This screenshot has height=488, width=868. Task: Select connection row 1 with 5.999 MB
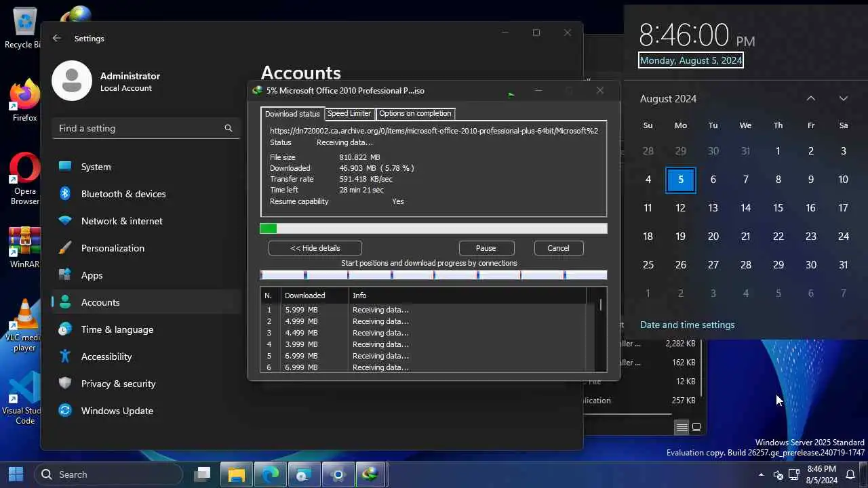425,310
